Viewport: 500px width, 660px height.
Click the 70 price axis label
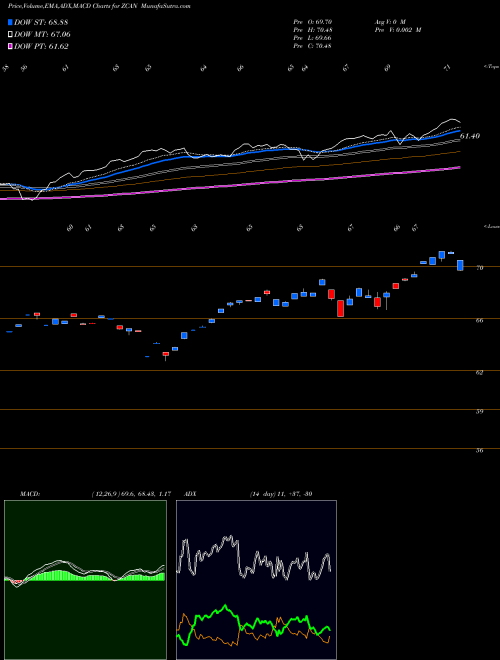[x=479, y=268]
